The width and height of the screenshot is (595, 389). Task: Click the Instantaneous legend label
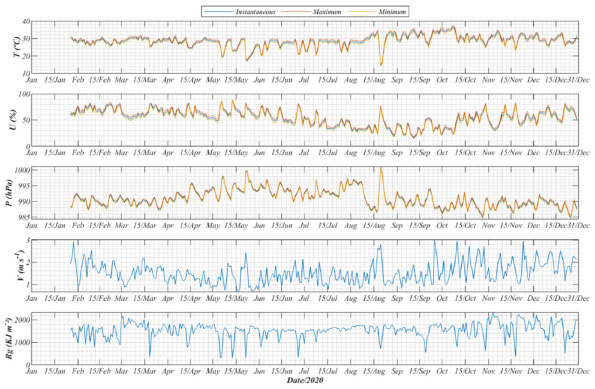[x=256, y=12]
